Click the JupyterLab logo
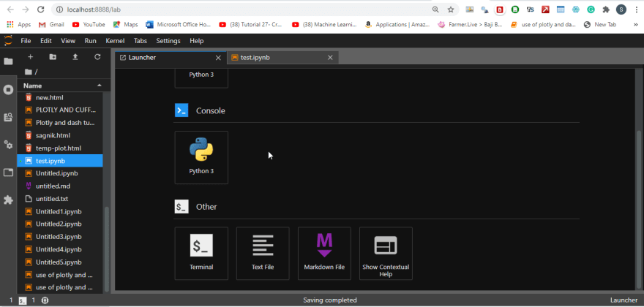The image size is (644, 307). (x=8, y=41)
